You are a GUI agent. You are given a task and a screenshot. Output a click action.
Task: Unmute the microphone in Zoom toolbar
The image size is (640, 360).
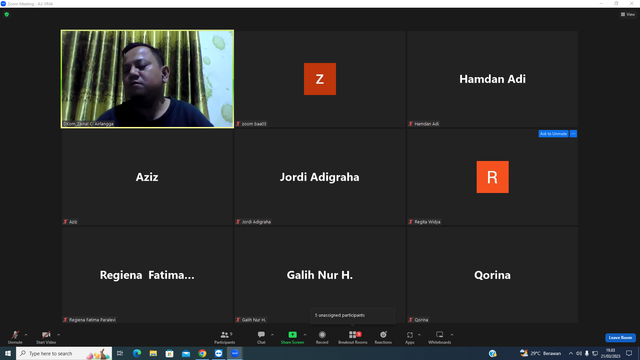coord(15,337)
